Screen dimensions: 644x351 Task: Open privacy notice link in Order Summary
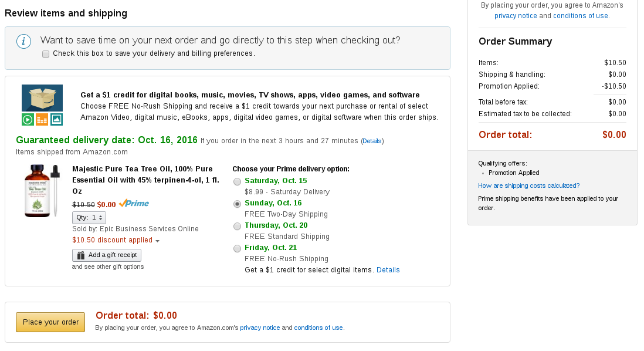(x=516, y=16)
